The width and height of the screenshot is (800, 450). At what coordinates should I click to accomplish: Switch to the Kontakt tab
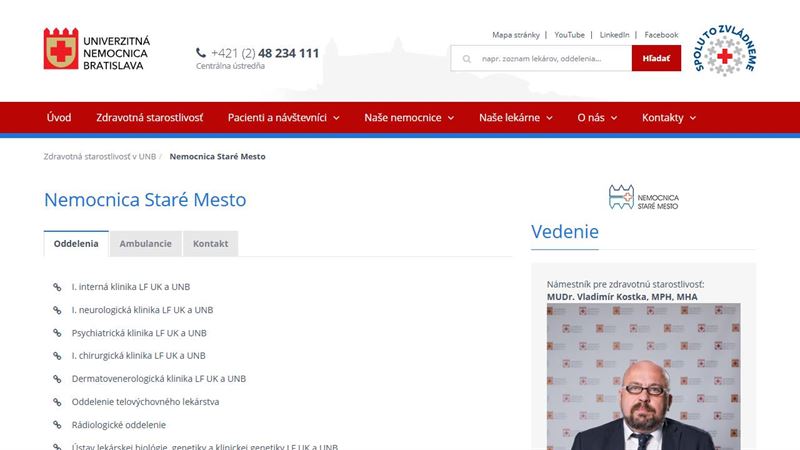pos(210,243)
